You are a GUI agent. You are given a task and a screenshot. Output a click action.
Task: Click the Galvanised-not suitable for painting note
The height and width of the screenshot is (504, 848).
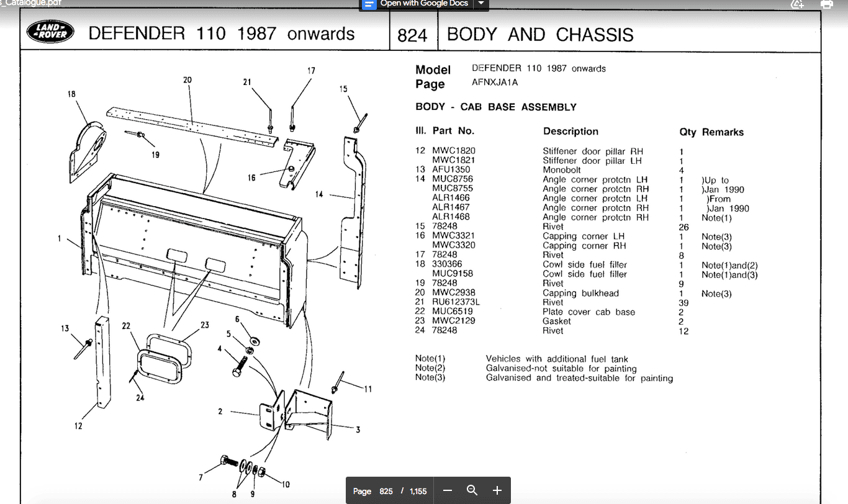point(561,369)
